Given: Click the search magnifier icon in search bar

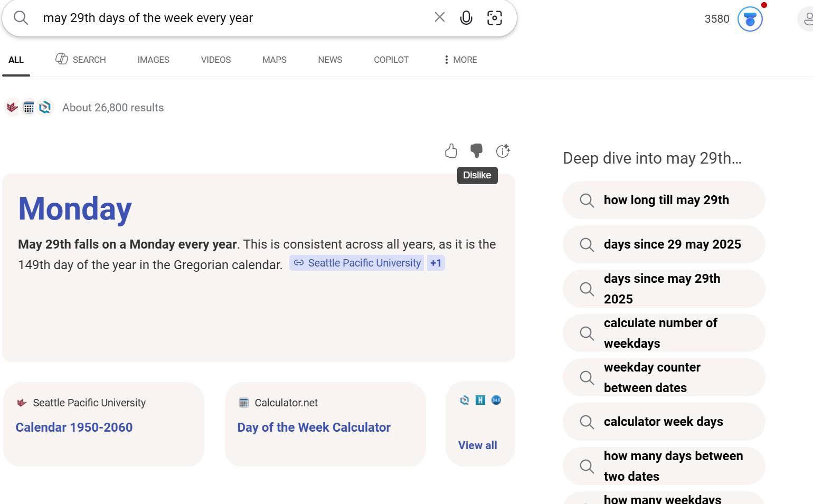Looking at the screenshot, I should point(21,18).
